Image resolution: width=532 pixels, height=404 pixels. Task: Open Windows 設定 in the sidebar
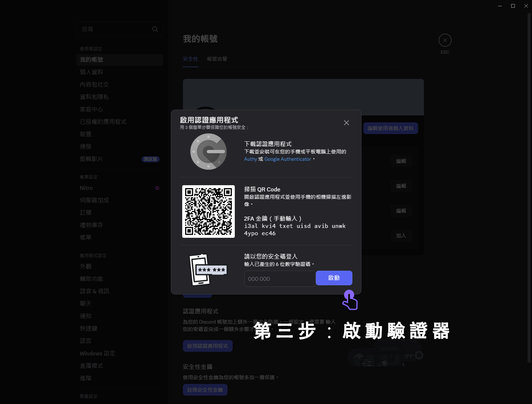coord(120,353)
